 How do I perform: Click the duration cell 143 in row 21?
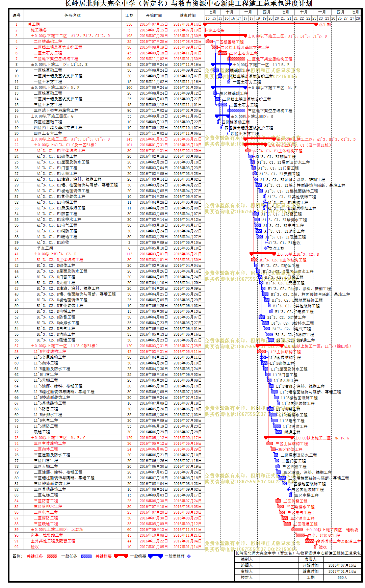[x=129, y=139]
